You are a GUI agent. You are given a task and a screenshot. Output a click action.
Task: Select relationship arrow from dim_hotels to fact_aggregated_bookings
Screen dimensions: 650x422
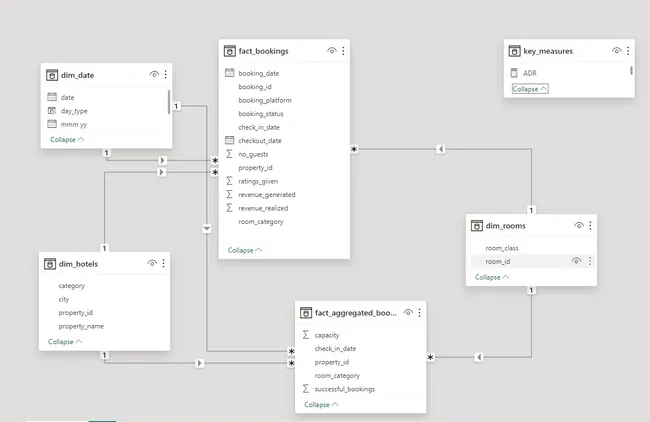[x=199, y=363]
